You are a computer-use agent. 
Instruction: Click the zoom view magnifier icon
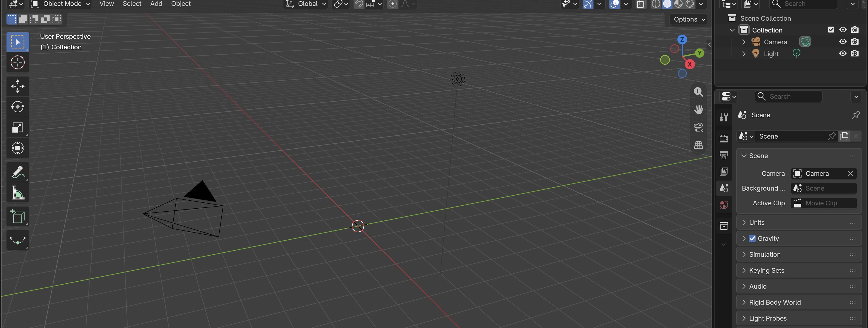[x=699, y=92]
